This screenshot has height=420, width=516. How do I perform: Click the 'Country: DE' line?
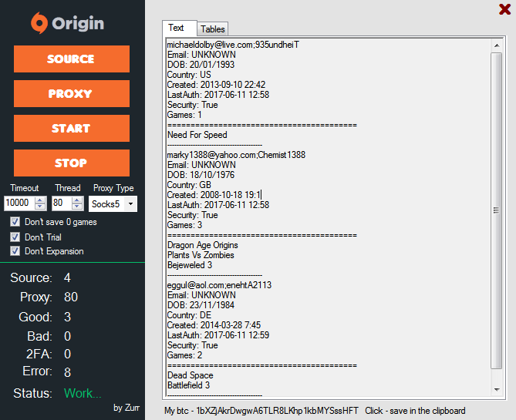point(189,315)
